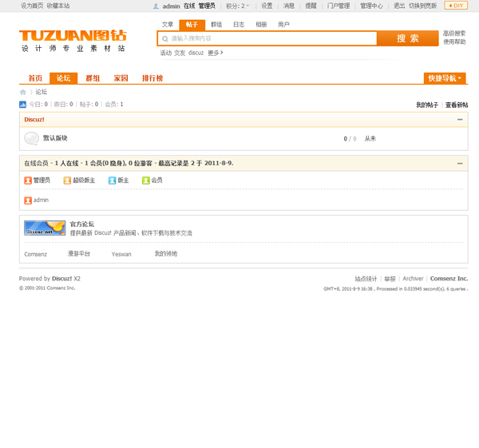479x448 pixels.
Task: Open Archiver footer link
Action: [x=413, y=279]
